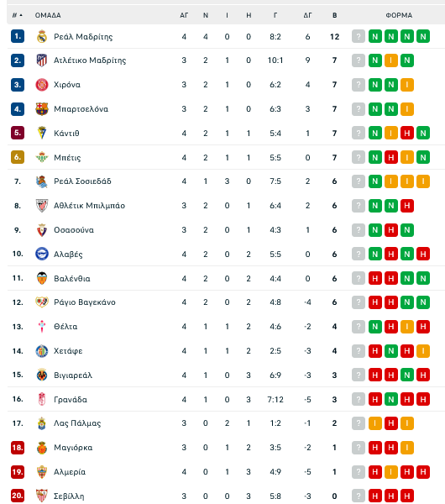The height and width of the screenshot is (504, 445).
Task: Click the Atlético Madrid crest icon
Action: tap(42, 60)
